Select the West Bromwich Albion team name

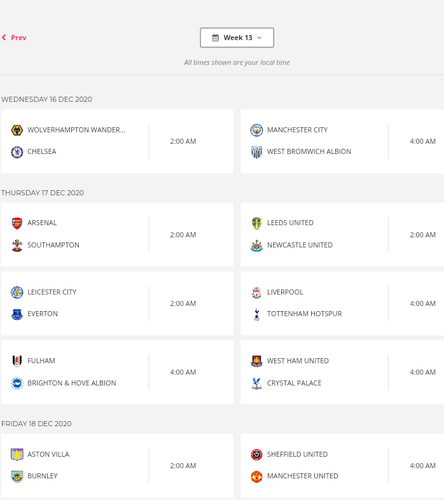point(309,152)
